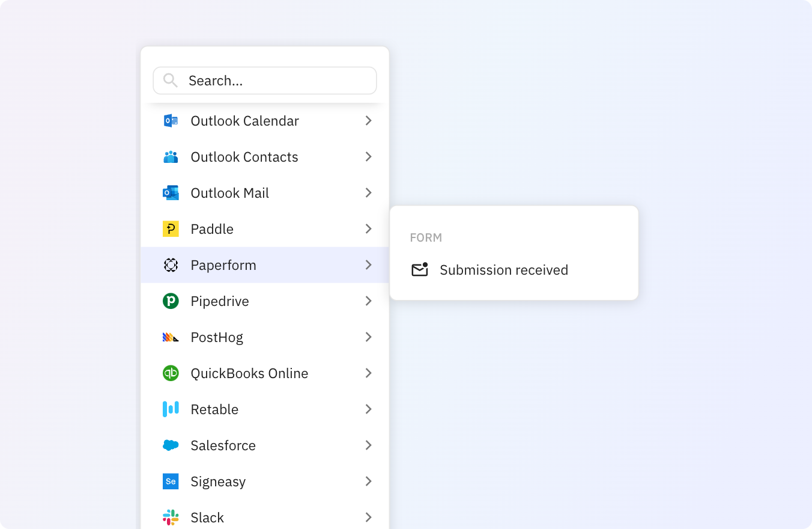Expand the Signeasy row chevron

368,482
